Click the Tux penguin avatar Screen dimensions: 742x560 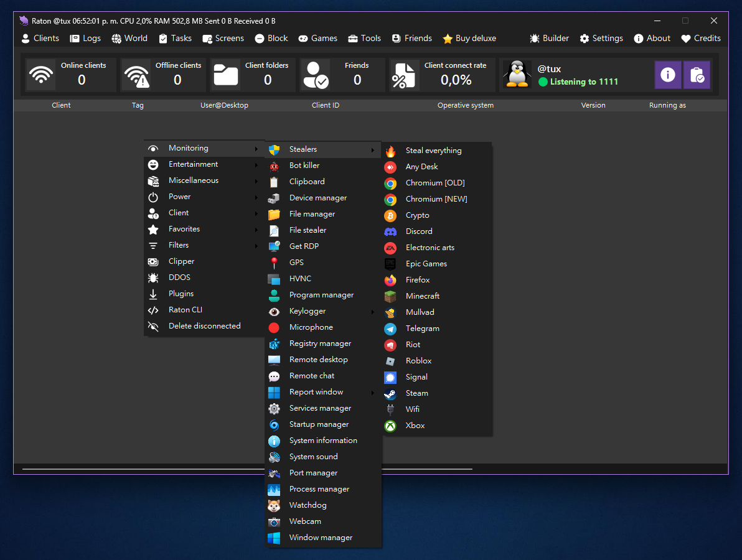[x=517, y=74]
